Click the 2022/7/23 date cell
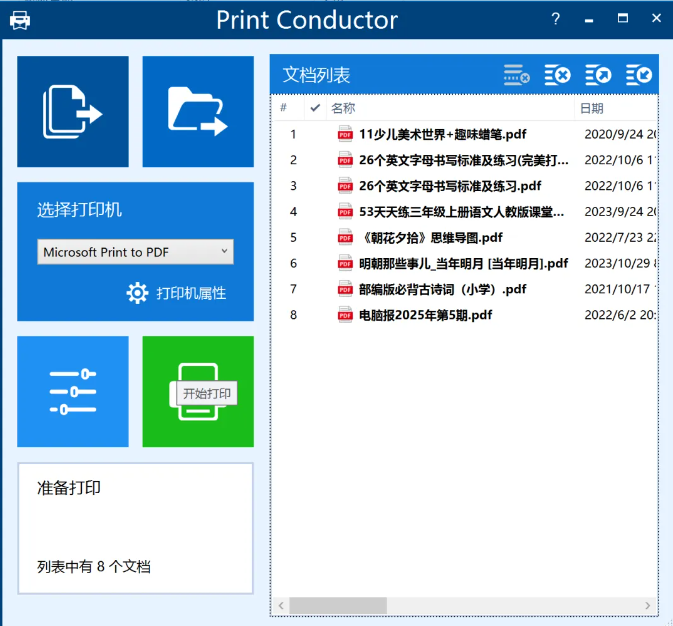Image resolution: width=673 pixels, height=626 pixels. tap(620, 237)
